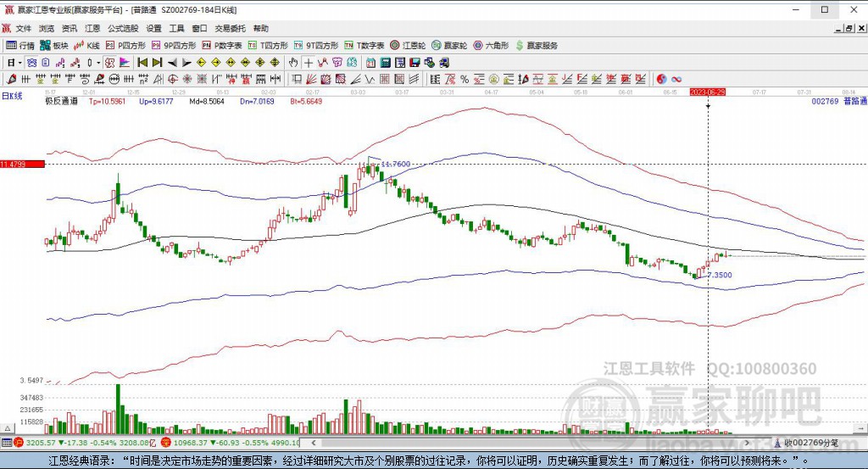Step chart right with black arrow

[186, 63]
